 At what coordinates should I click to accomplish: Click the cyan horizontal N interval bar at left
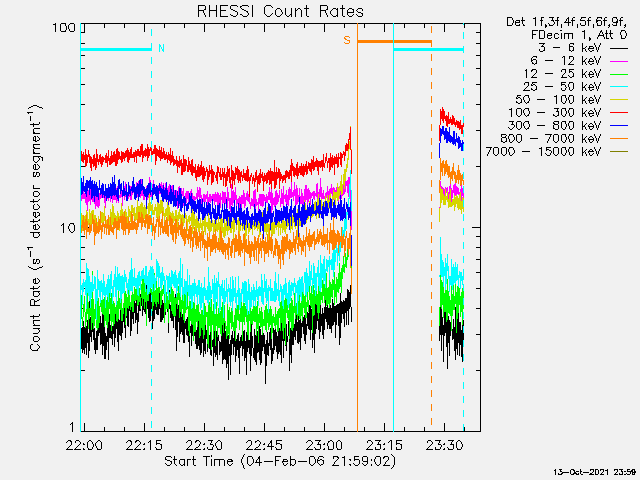pyautogui.click(x=116, y=50)
